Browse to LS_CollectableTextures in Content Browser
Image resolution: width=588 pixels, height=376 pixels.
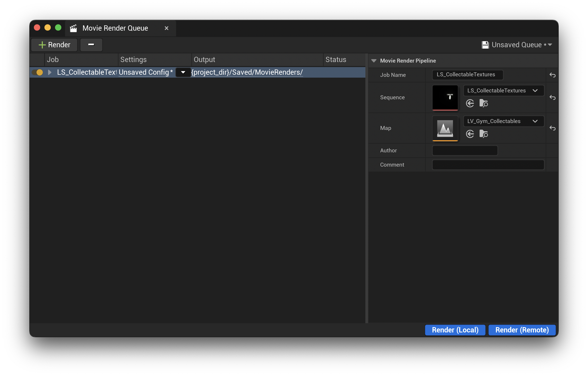pos(484,103)
